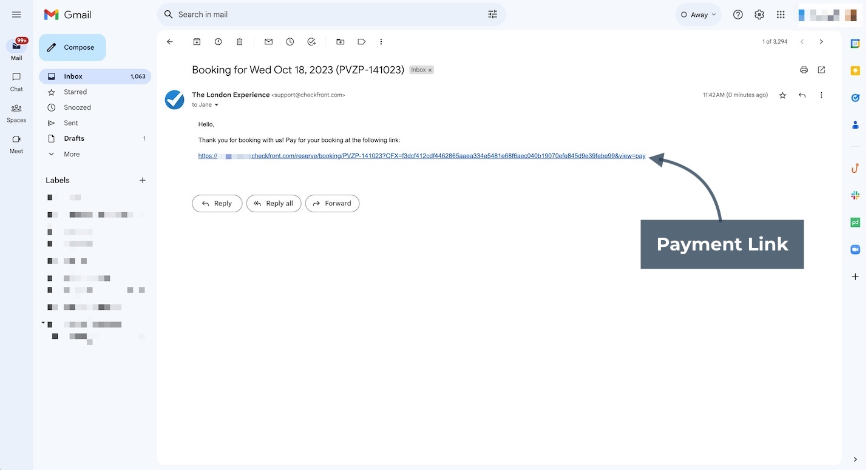Get more add-ons plus icon
The image size is (868, 470).
[855, 277]
